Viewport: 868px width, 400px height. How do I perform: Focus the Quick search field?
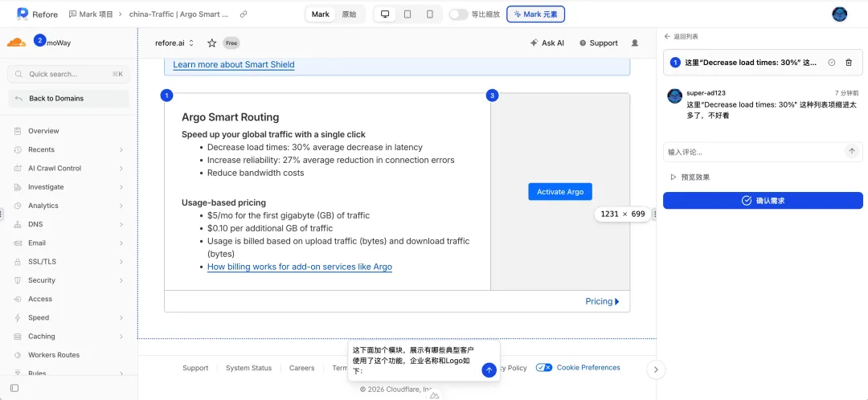pyautogui.click(x=68, y=74)
